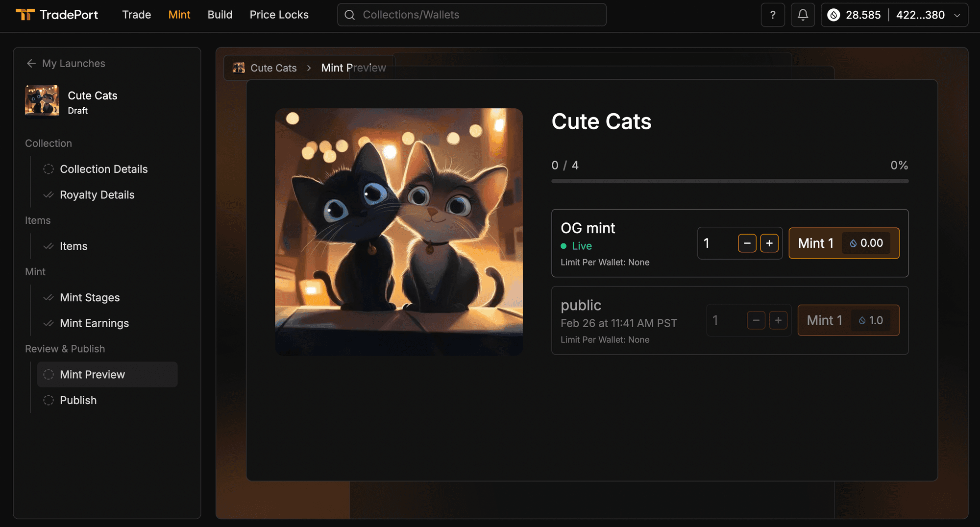Click the back arrow beside My Launches
This screenshot has height=527, width=980.
pos(31,63)
